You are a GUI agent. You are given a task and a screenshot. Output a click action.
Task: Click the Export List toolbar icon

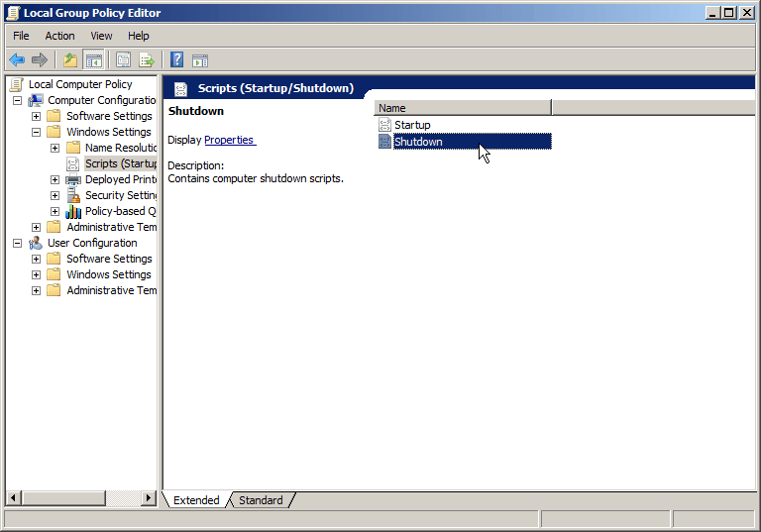(x=147, y=60)
